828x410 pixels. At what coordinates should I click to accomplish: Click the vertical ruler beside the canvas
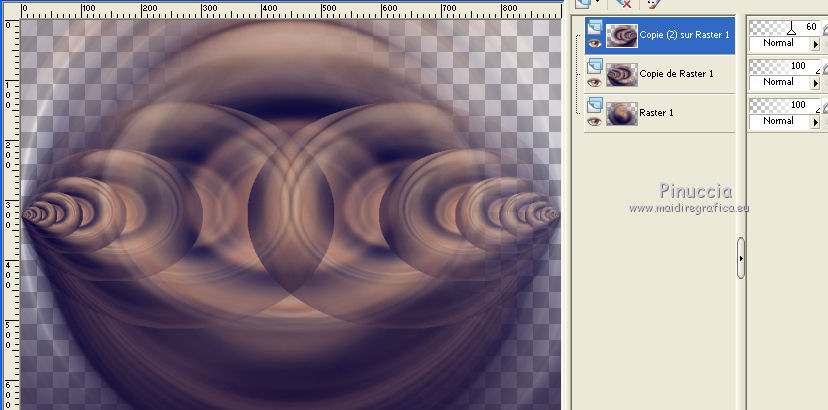coord(12,214)
